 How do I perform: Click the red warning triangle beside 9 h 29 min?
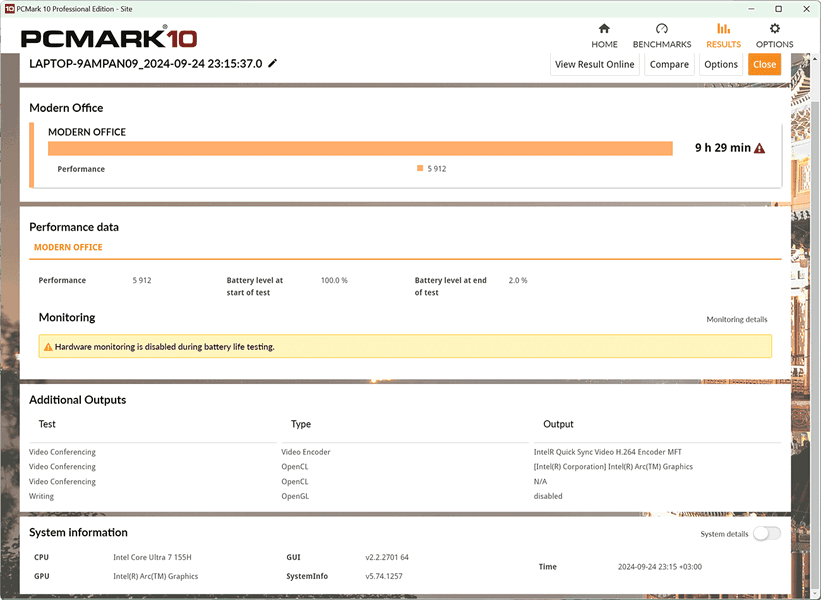[759, 148]
